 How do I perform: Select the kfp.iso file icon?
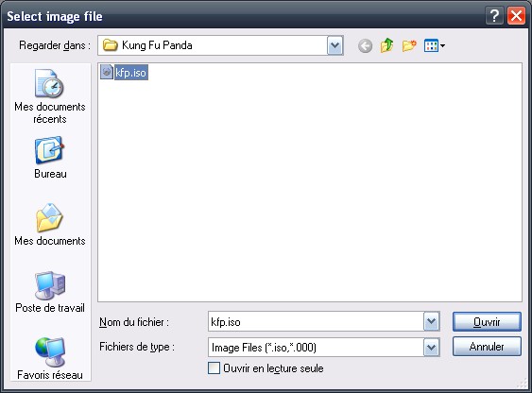(107, 72)
